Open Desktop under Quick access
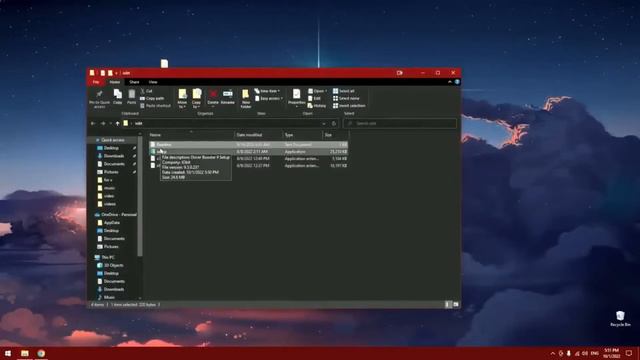The width and height of the screenshot is (640, 360). (111, 148)
